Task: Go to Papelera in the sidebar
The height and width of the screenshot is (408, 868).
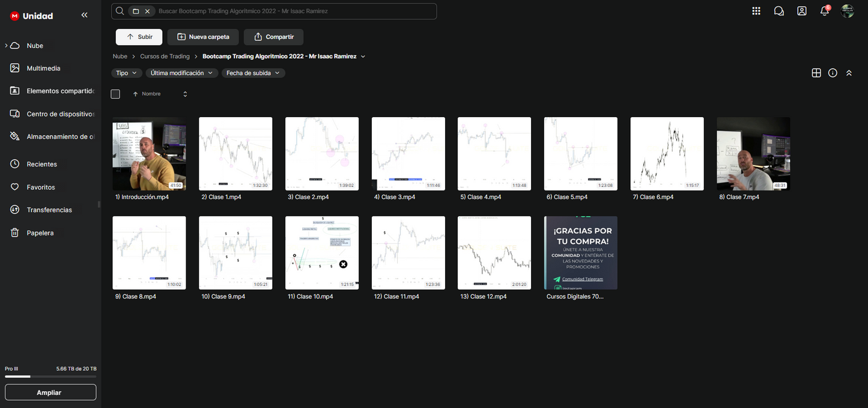Action: pyautogui.click(x=40, y=233)
